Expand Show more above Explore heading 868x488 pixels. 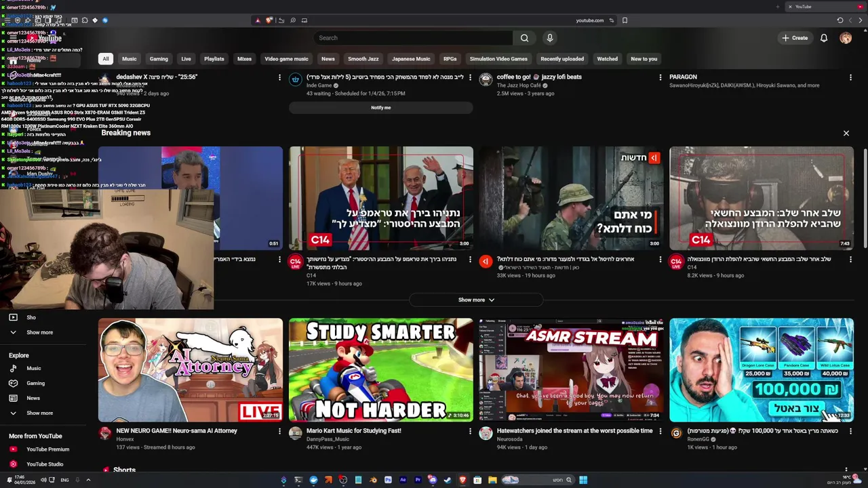(x=39, y=332)
